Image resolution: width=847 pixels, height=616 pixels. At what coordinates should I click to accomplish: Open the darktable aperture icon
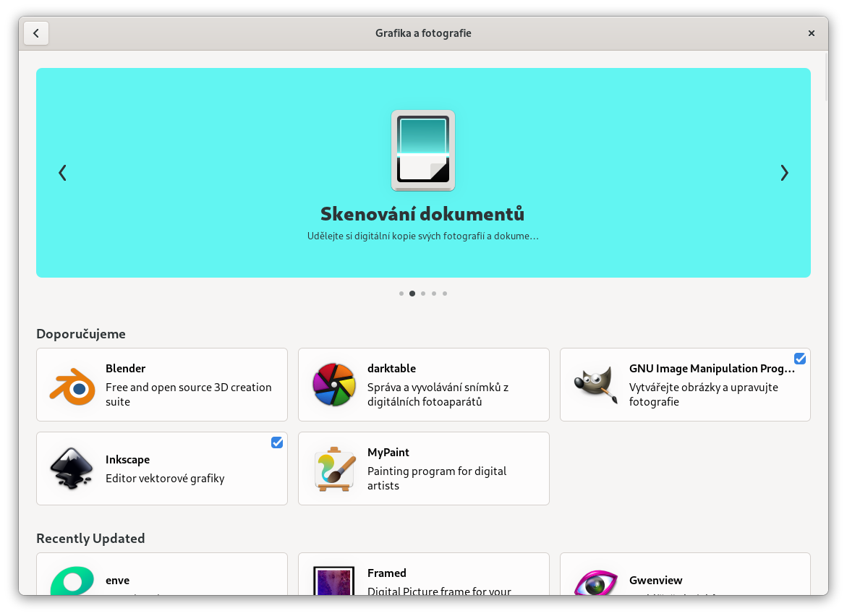point(333,385)
